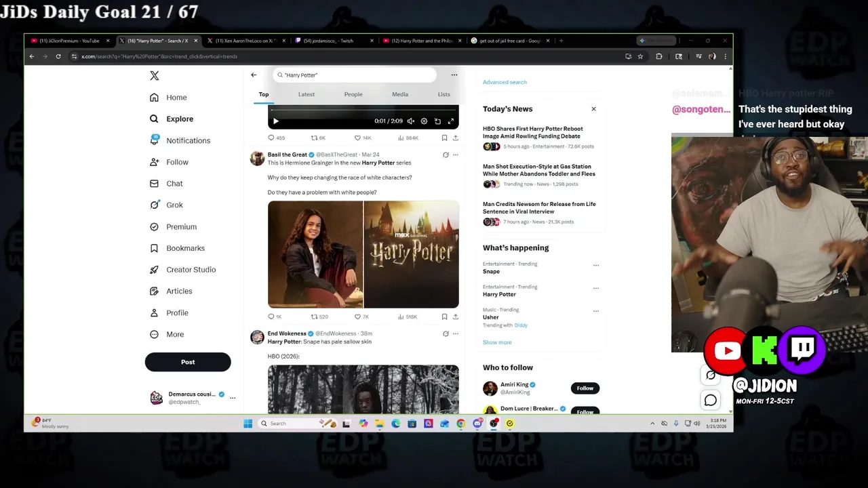Switch to the Lists tab

pyautogui.click(x=444, y=94)
